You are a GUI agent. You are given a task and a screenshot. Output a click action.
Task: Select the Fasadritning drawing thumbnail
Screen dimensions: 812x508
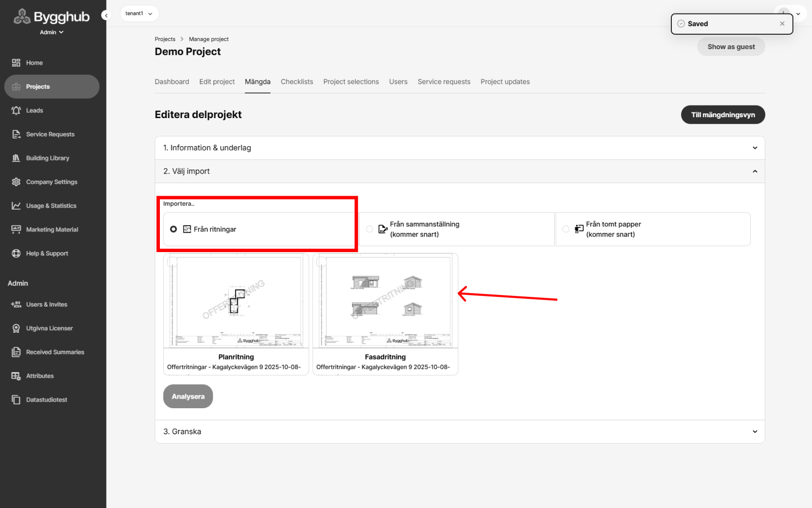[385, 301]
